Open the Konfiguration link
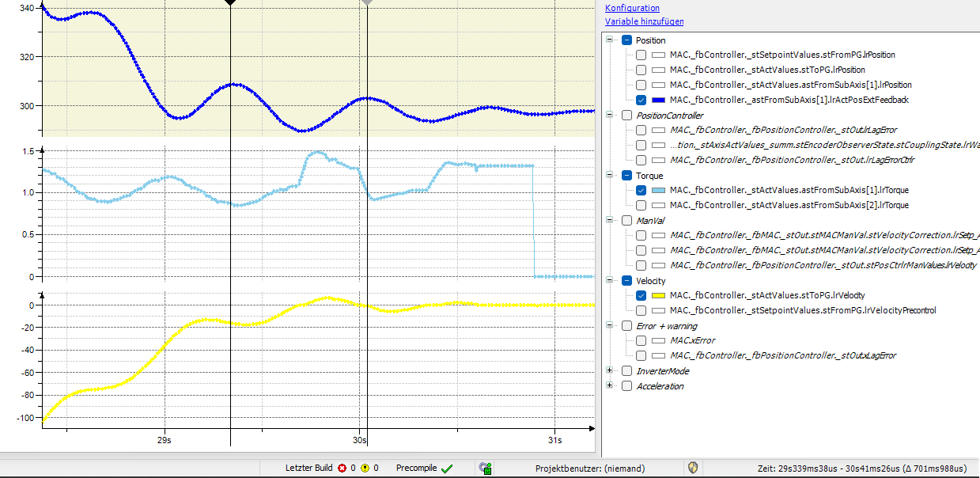 (x=632, y=8)
